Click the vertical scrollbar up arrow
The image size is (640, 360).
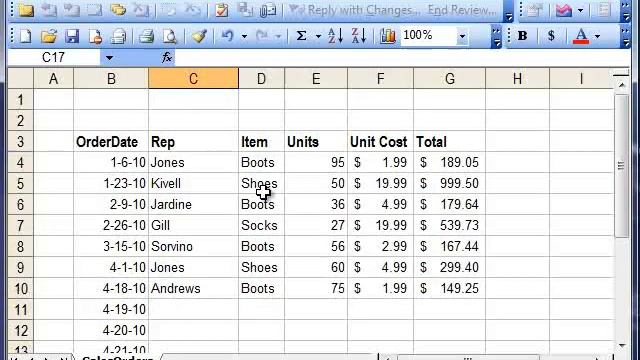622,85
